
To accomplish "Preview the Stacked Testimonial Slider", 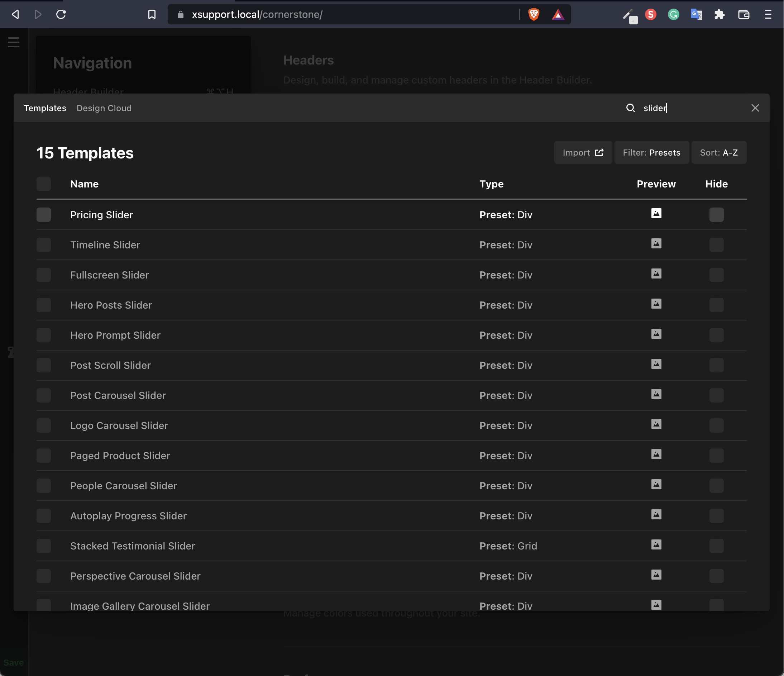I will [x=656, y=545].
